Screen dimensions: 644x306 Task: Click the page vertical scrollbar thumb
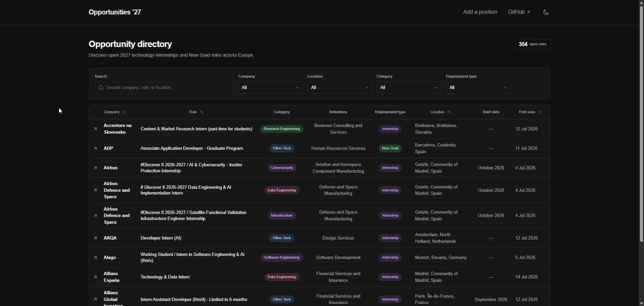pos(641,123)
